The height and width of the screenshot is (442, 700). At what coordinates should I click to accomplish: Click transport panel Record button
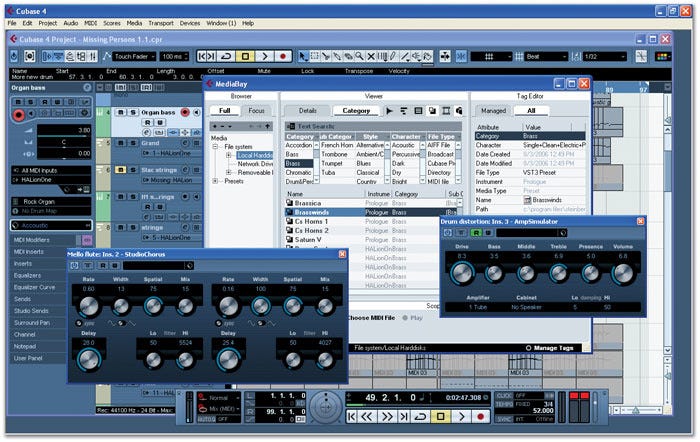[480, 417]
